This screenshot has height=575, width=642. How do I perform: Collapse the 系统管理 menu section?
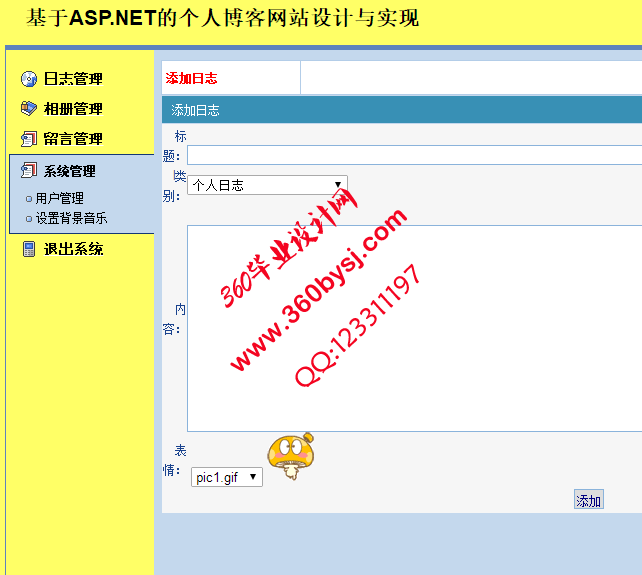pyautogui.click(x=70, y=171)
